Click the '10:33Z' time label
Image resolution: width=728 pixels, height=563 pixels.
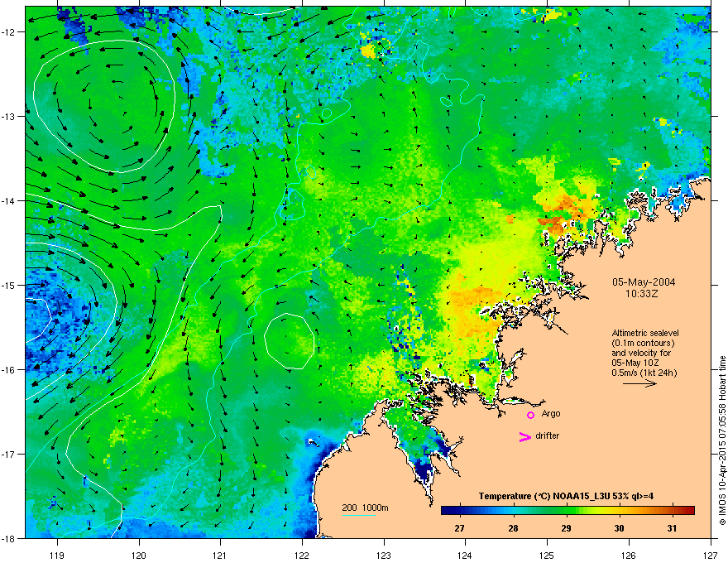[x=642, y=294]
